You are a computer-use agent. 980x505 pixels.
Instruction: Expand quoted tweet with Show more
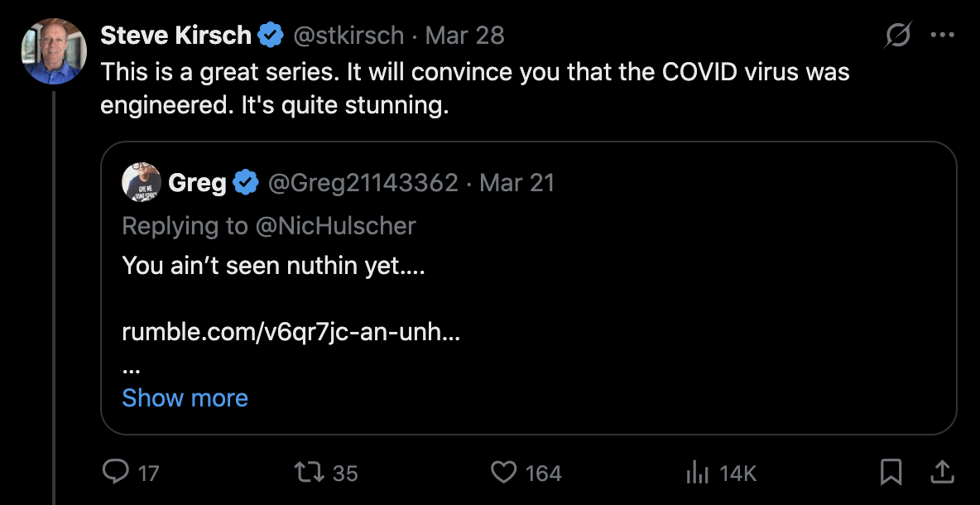pyautogui.click(x=185, y=398)
